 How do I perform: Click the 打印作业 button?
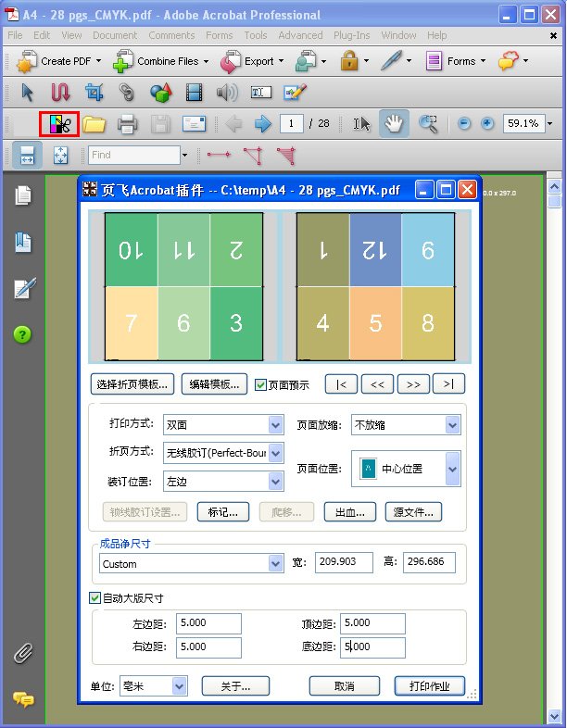(430, 685)
